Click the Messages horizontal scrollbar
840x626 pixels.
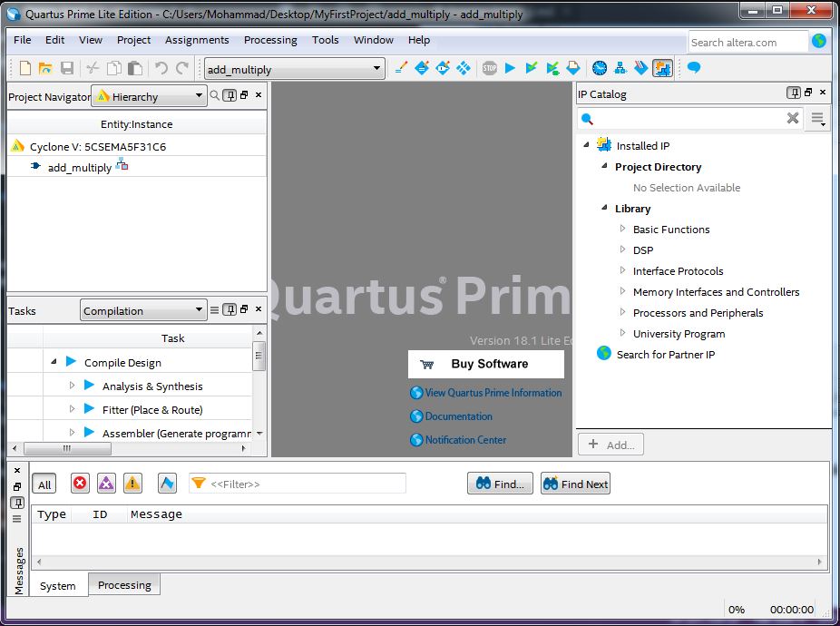point(429,562)
